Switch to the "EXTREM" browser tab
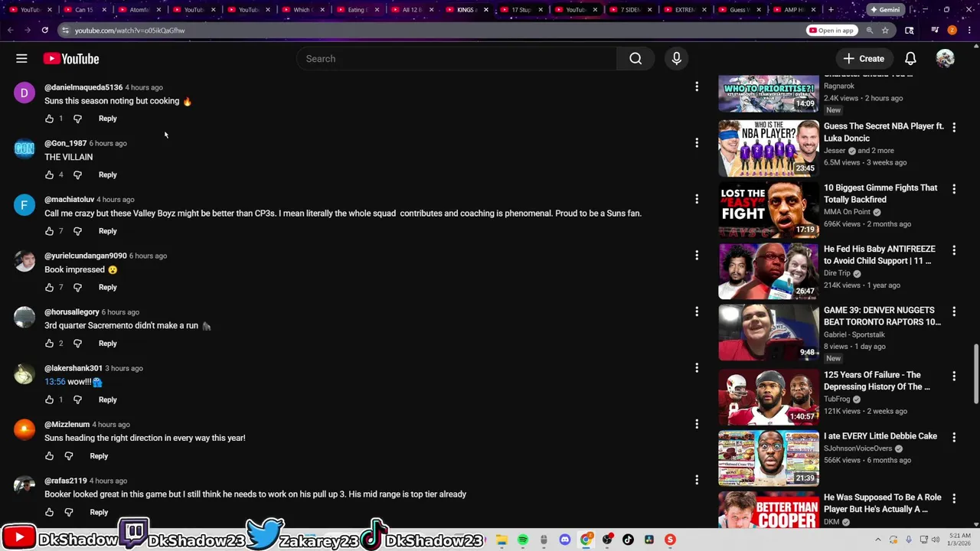 coord(684,10)
